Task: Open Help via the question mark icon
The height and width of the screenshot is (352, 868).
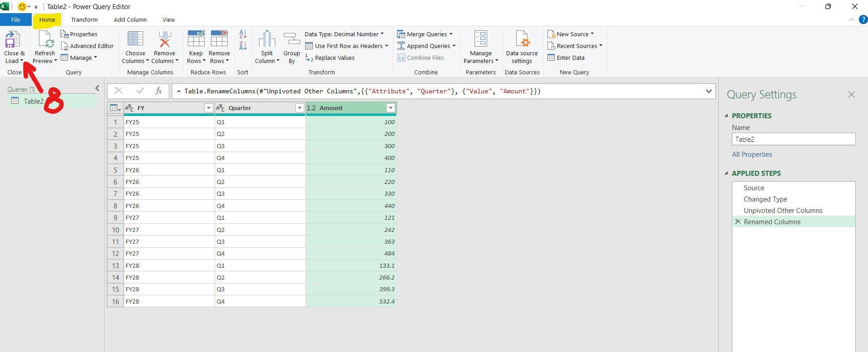Action: (x=863, y=19)
